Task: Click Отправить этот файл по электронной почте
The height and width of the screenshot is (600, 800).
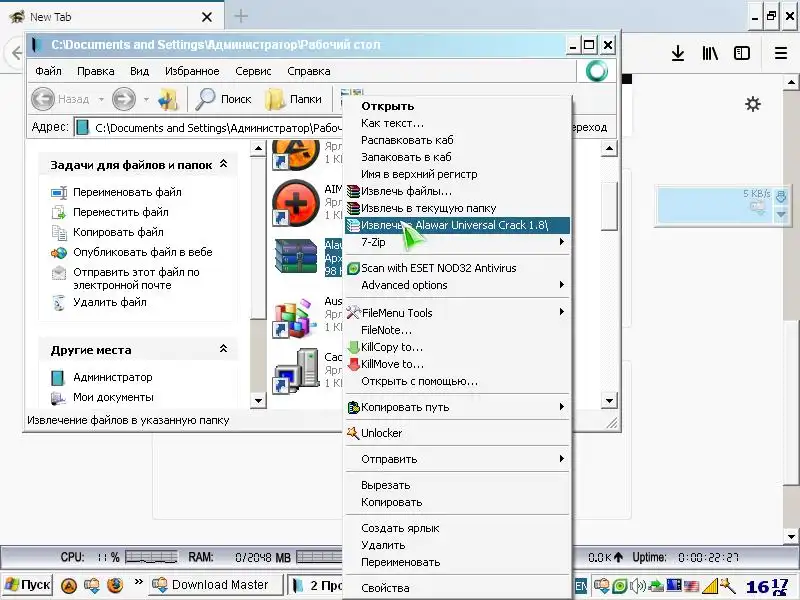Action: tap(136, 279)
